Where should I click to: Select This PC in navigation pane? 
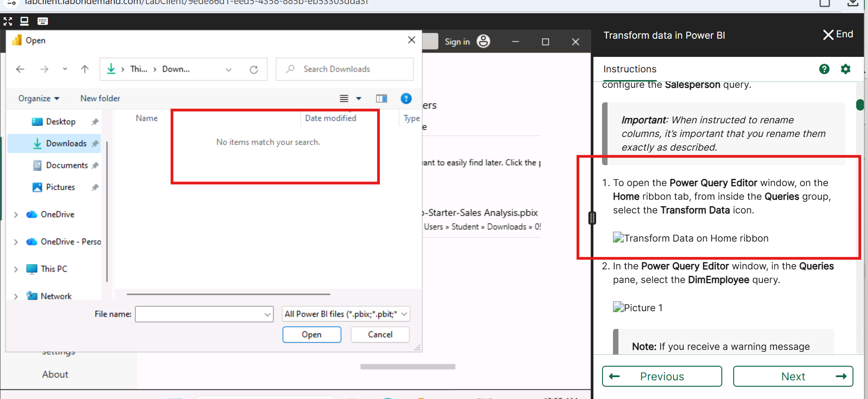(54, 269)
